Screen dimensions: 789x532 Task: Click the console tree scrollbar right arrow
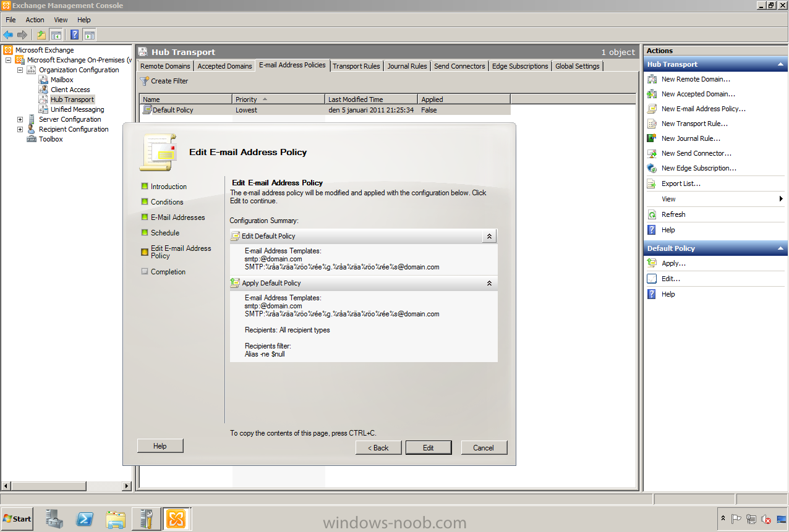pyautogui.click(x=127, y=486)
